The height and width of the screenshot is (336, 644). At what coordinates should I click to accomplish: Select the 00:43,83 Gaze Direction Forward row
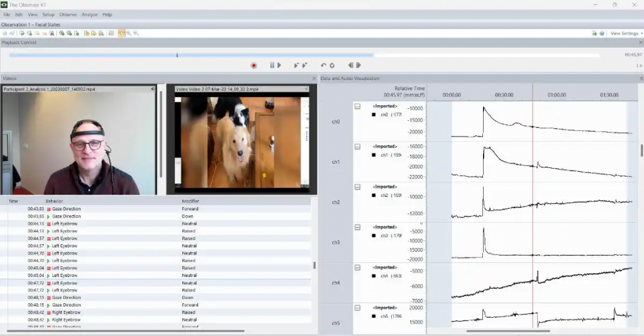click(155, 209)
